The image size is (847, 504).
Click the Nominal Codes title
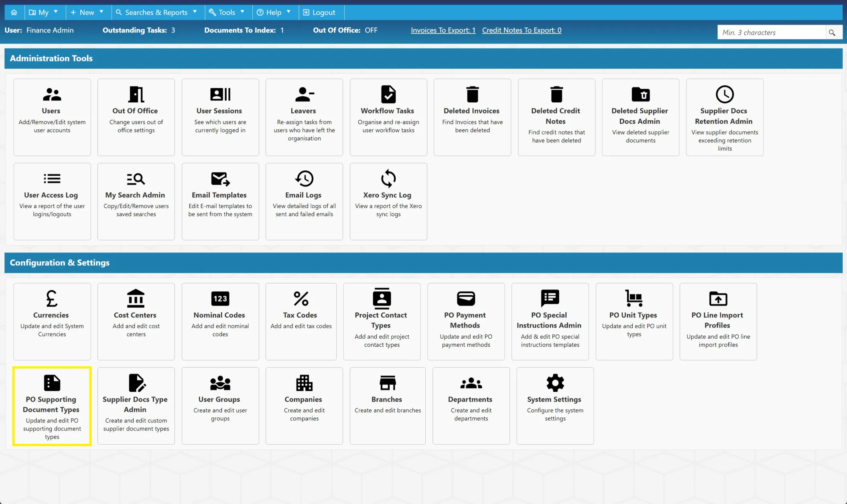219,315
